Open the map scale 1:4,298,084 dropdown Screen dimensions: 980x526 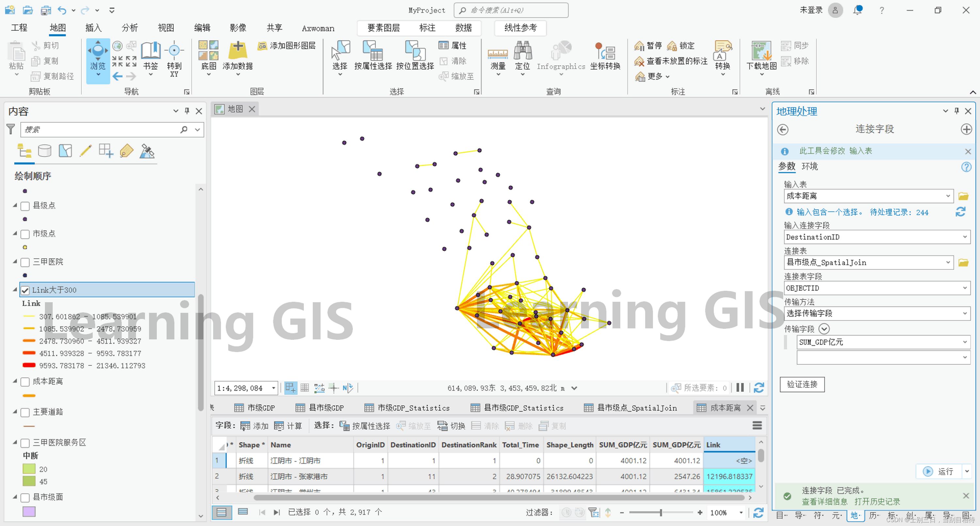coord(273,388)
